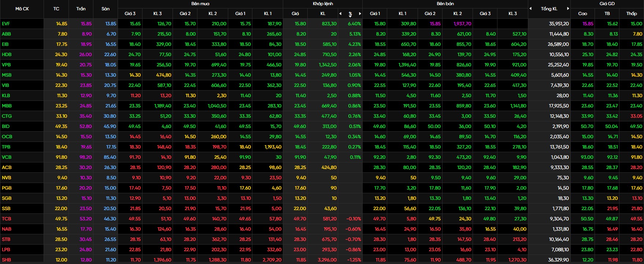The width and height of the screenshot is (644, 264).
Task: Click EVF percent change 6.40%
Action: (x=354, y=23)
